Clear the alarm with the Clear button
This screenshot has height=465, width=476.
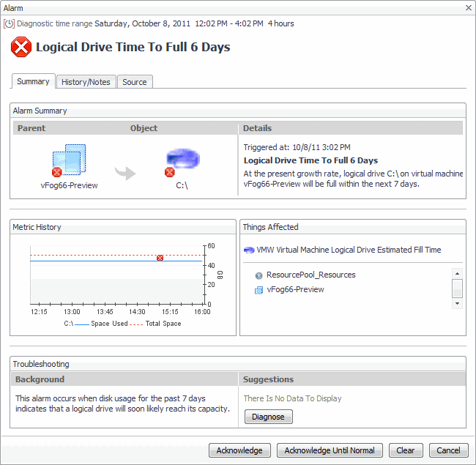(x=405, y=450)
